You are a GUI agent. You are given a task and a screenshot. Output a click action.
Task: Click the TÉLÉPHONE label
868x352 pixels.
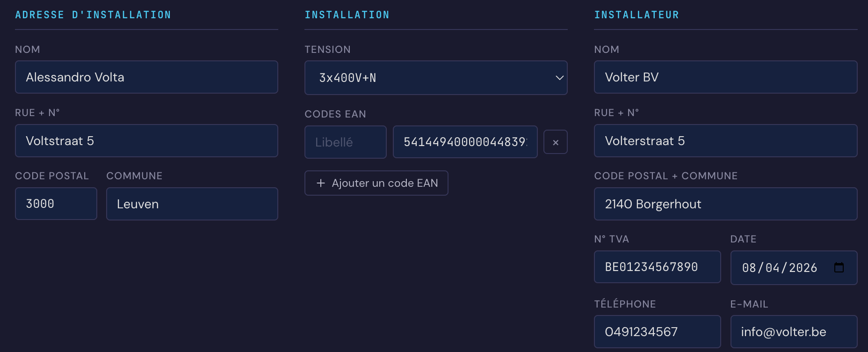625,304
